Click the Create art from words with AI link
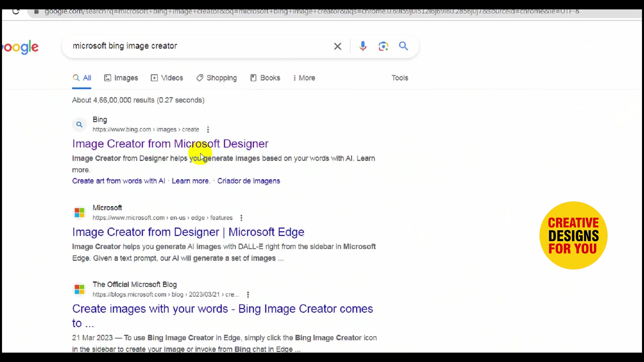 118,181
